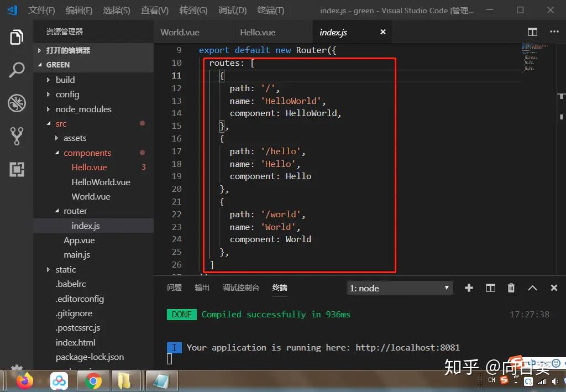
Task: Open the 选择(S) menu
Action: [x=117, y=11]
